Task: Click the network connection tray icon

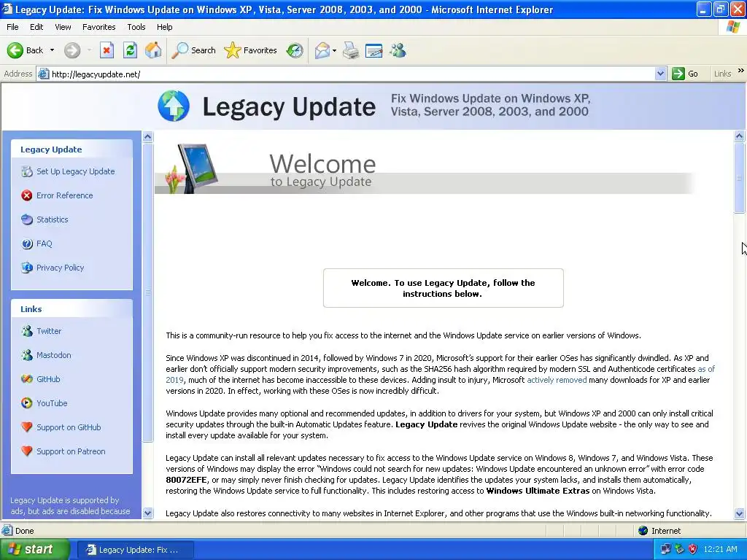Action: pyautogui.click(x=666, y=549)
